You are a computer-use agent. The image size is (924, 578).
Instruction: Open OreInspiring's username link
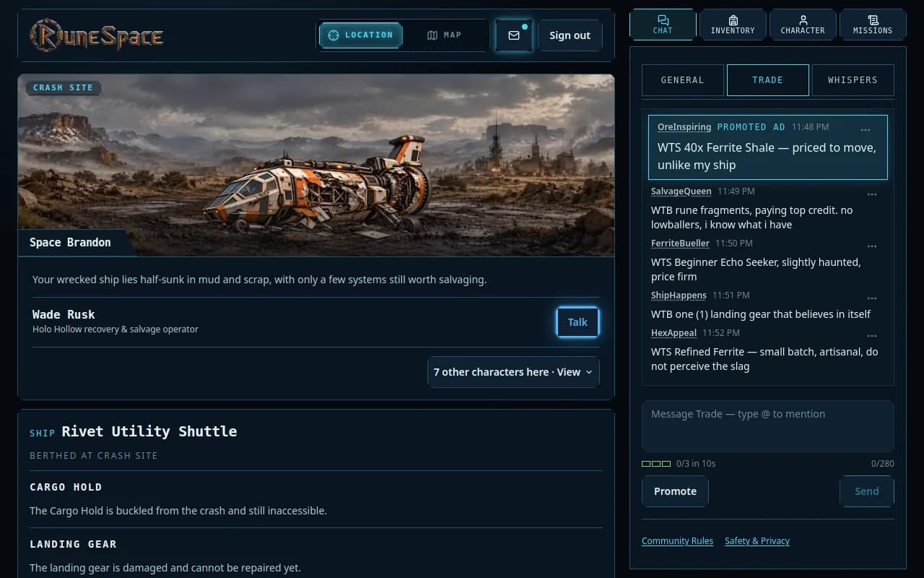[684, 127]
